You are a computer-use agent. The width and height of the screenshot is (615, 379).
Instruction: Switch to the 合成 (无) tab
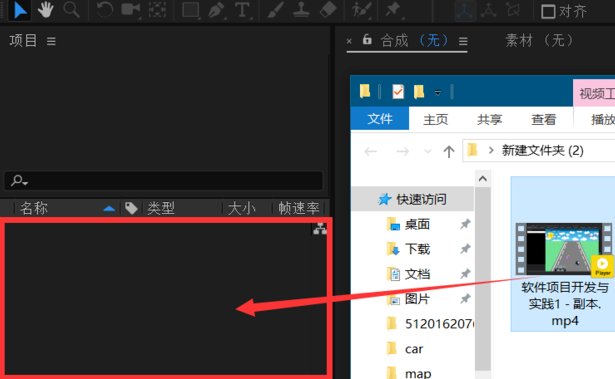[x=414, y=40]
